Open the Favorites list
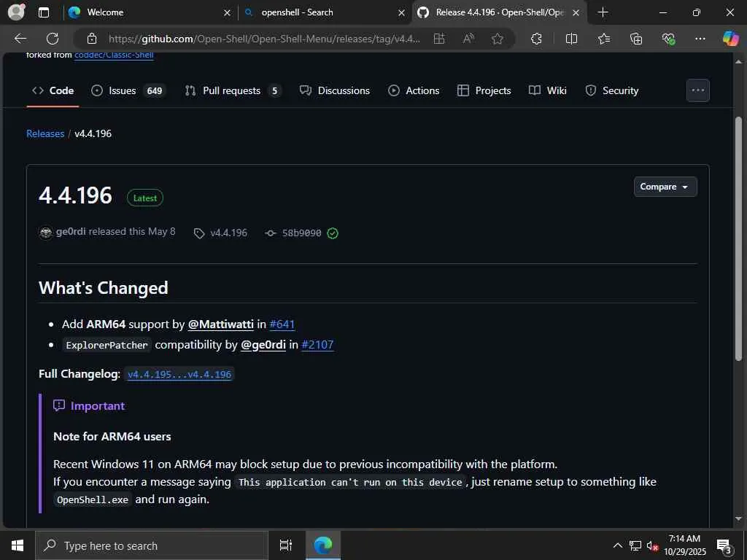Image resolution: width=747 pixels, height=560 pixels. point(603,39)
